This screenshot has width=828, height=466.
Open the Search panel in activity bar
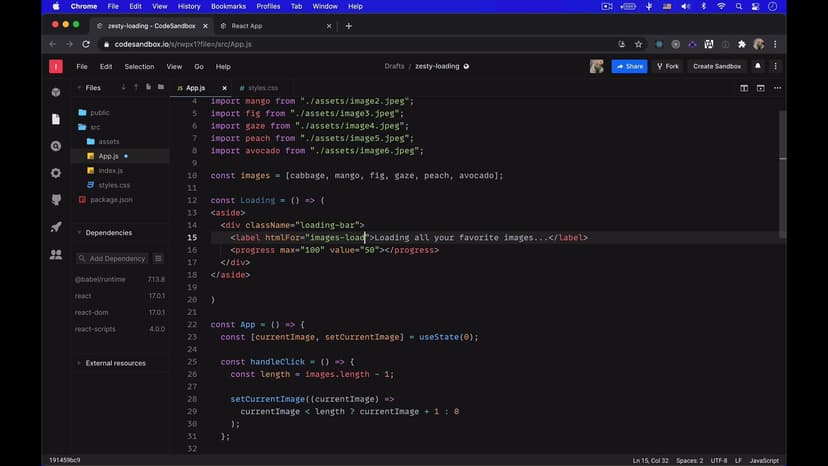point(56,146)
